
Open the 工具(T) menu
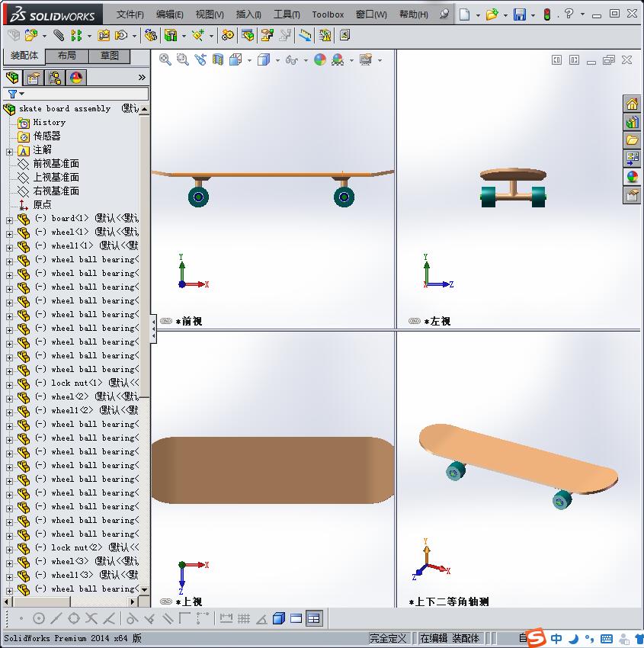(x=287, y=14)
